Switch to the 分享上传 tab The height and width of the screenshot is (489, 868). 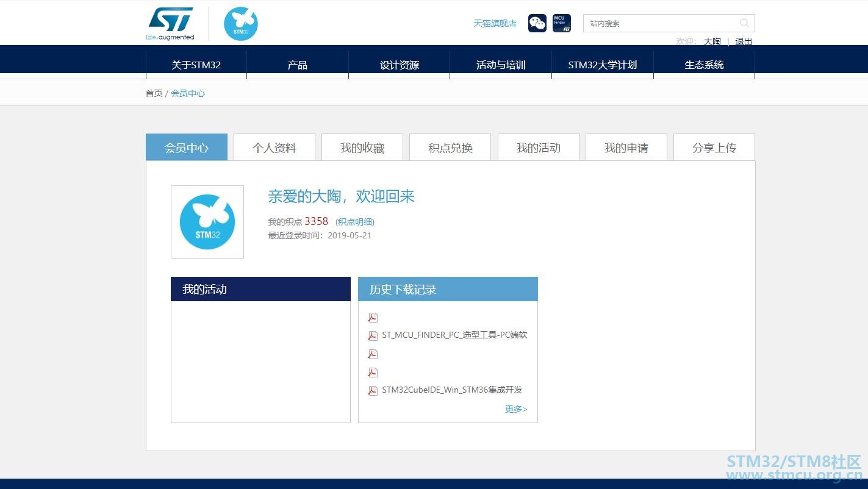(714, 148)
